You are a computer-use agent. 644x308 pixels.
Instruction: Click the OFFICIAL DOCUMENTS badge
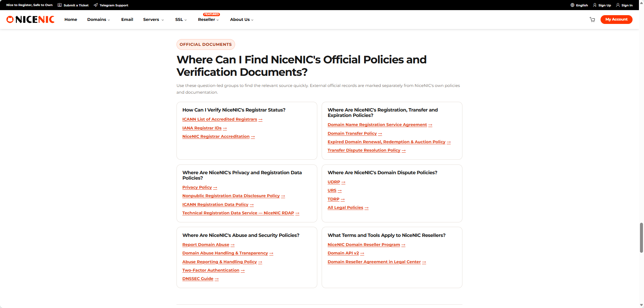[205, 44]
